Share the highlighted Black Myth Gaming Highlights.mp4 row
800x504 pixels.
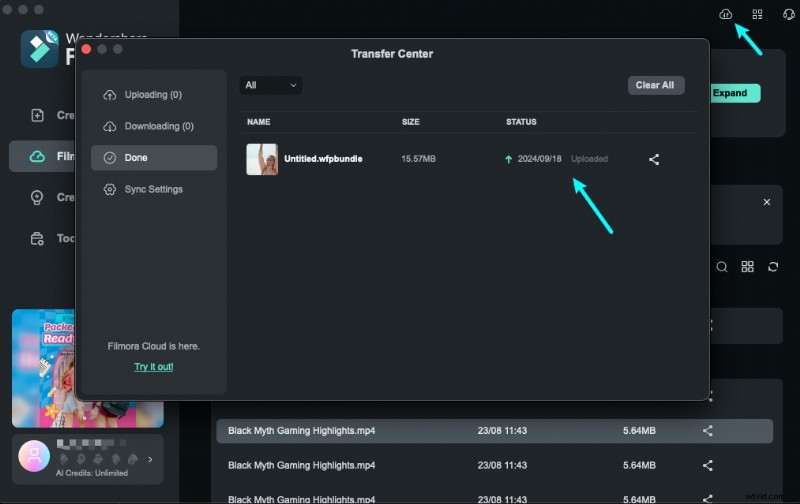708,431
